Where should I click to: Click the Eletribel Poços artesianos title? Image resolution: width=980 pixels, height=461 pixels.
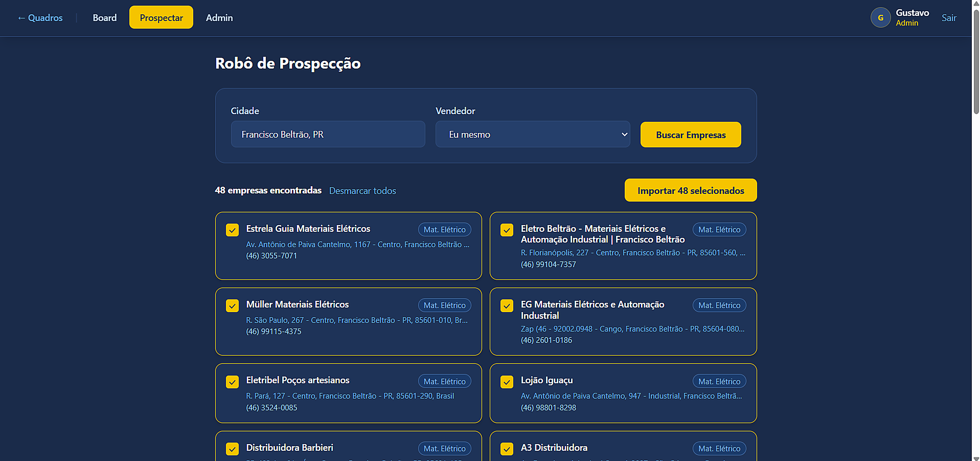pyautogui.click(x=298, y=380)
